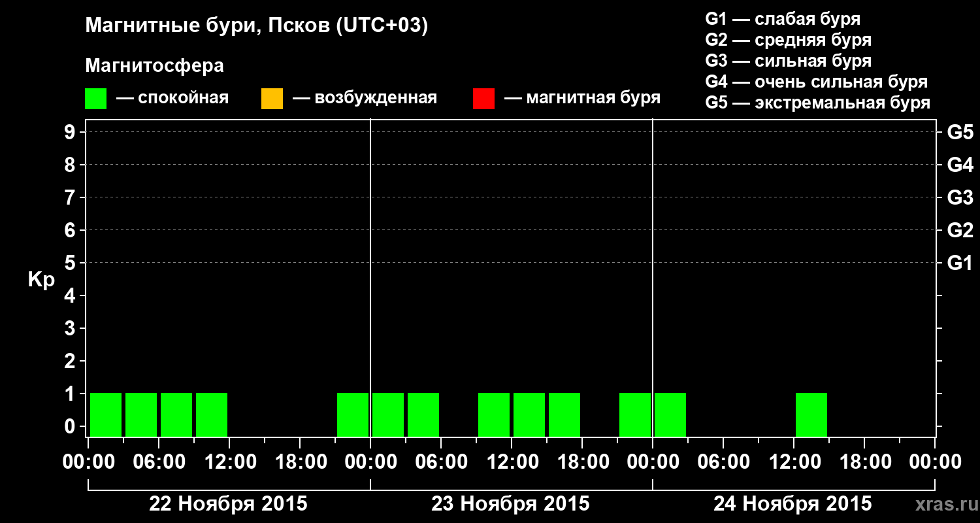980x523 pixels.
Task: Click the green bar for 09:00–12:00 on 22 Ноября
Action: tap(212, 414)
